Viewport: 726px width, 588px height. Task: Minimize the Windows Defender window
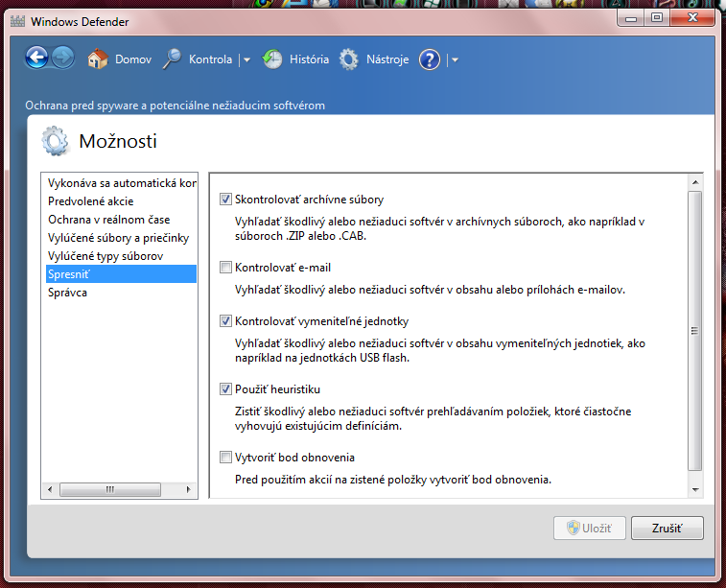tap(630, 18)
